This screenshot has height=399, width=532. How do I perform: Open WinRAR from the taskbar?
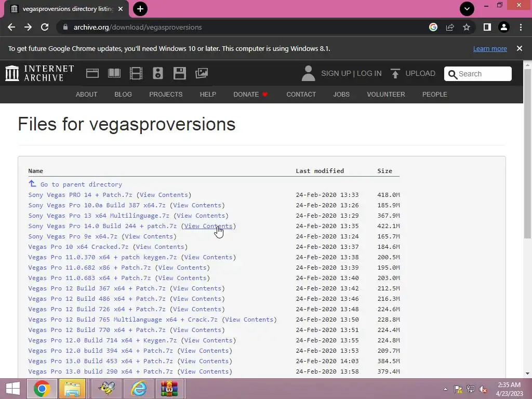click(169, 389)
